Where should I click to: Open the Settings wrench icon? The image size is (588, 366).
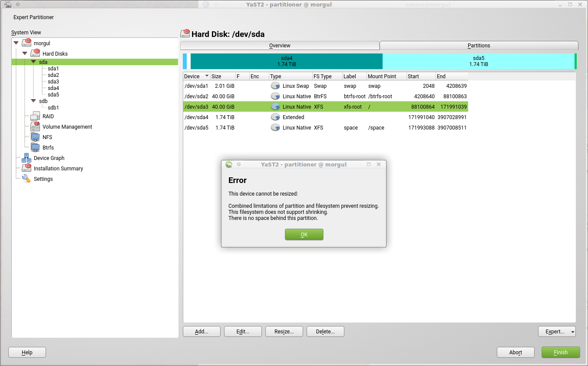[26, 179]
